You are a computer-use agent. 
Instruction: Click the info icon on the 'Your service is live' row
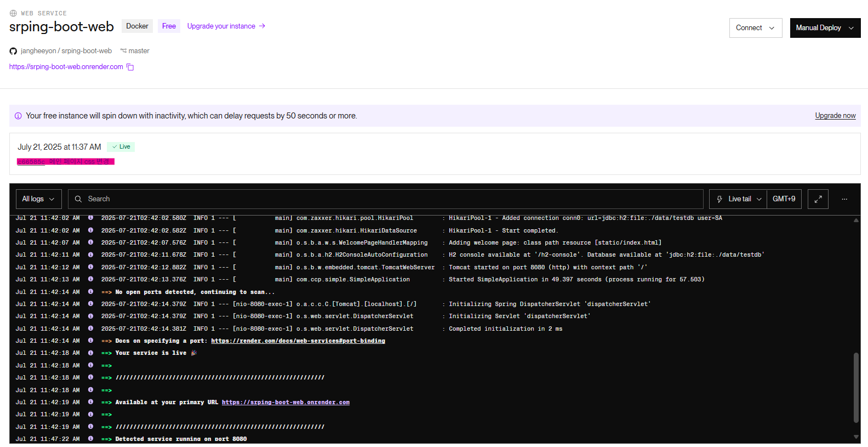(90, 353)
